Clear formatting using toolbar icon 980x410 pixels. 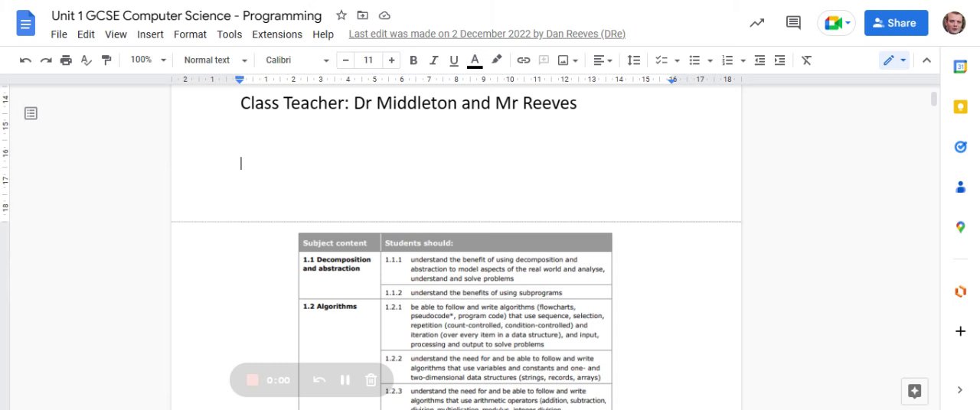click(806, 60)
